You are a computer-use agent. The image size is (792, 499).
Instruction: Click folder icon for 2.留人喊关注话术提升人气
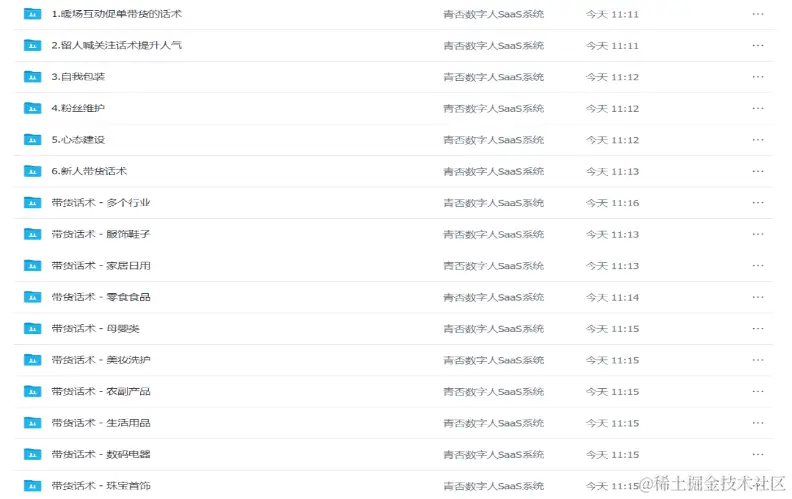(x=32, y=45)
